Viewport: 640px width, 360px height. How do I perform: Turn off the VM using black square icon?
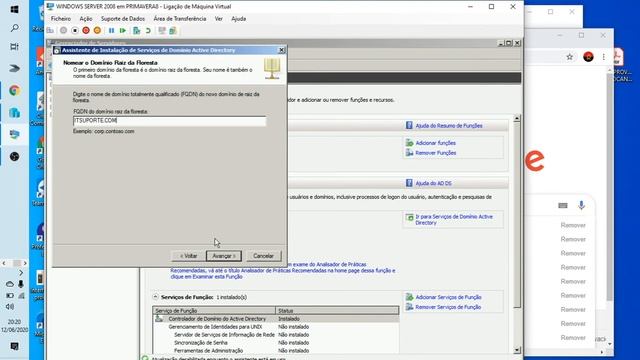[x=75, y=31]
